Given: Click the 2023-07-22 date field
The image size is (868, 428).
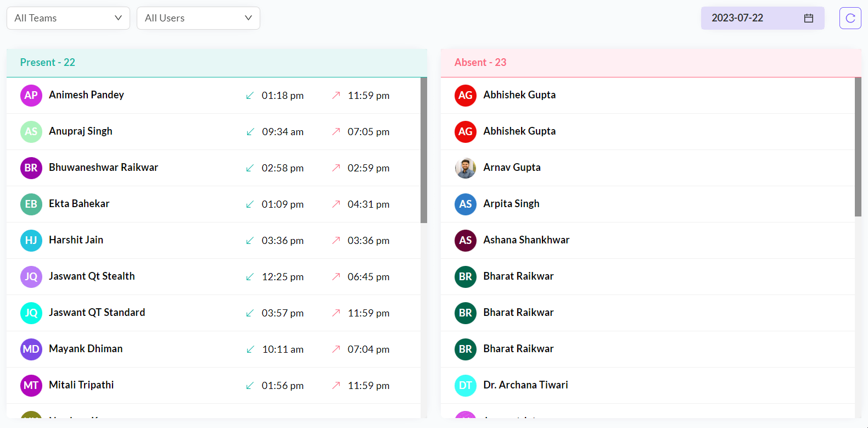Looking at the screenshot, I should 763,18.
